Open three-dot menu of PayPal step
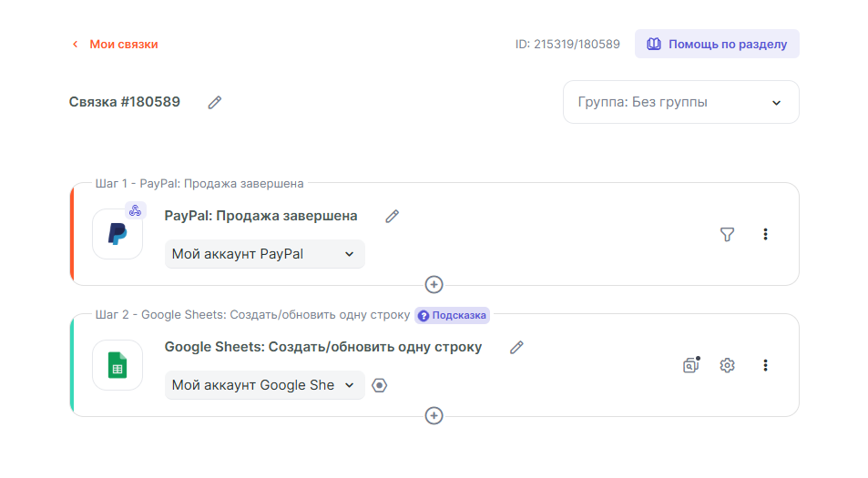Image resolution: width=868 pixels, height=478 pixels. coord(765,235)
